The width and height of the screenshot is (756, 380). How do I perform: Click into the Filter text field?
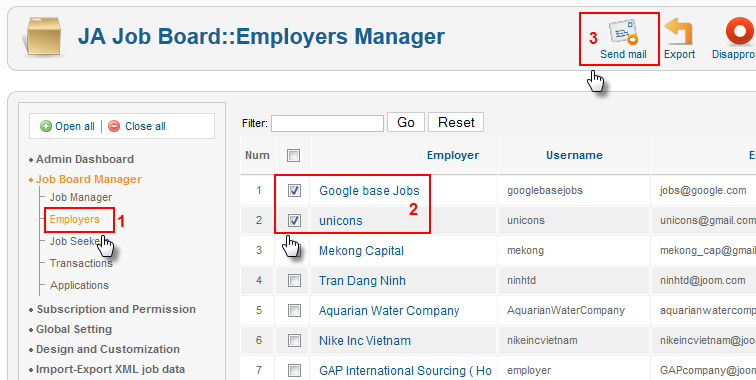point(327,123)
